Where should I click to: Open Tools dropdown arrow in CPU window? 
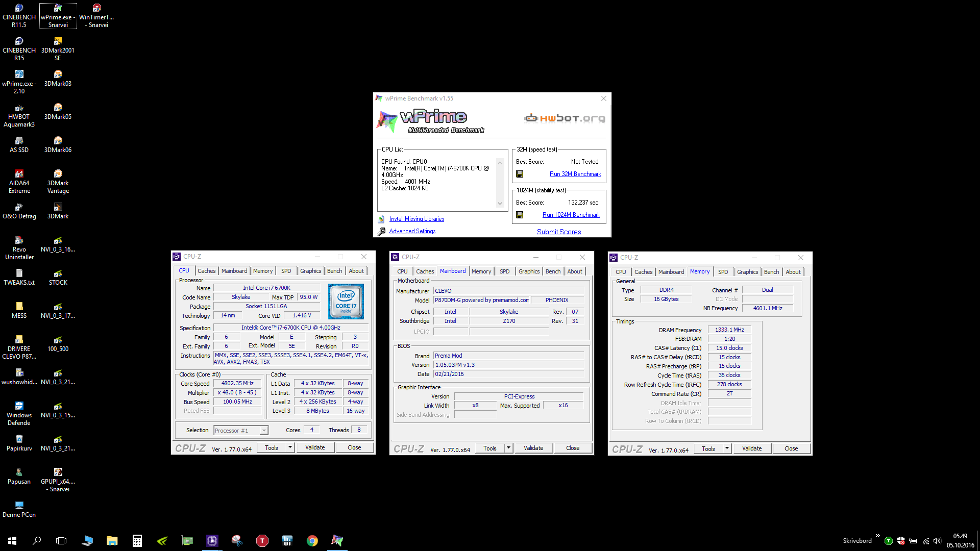coord(290,447)
